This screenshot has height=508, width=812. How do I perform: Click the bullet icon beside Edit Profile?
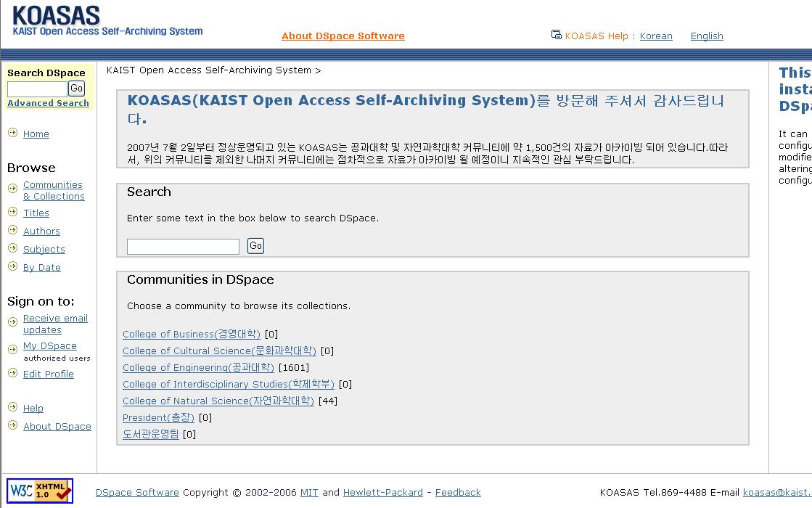click(13, 373)
